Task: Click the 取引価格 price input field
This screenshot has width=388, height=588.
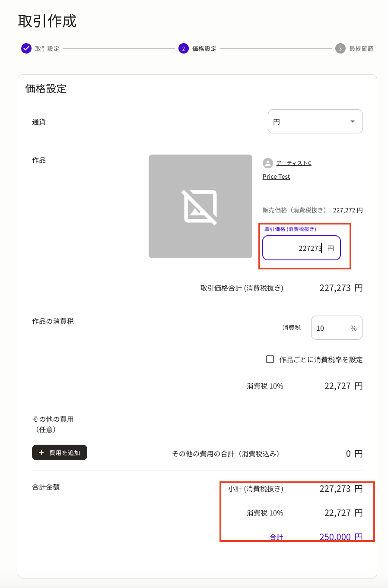Action: click(x=301, y=247)
